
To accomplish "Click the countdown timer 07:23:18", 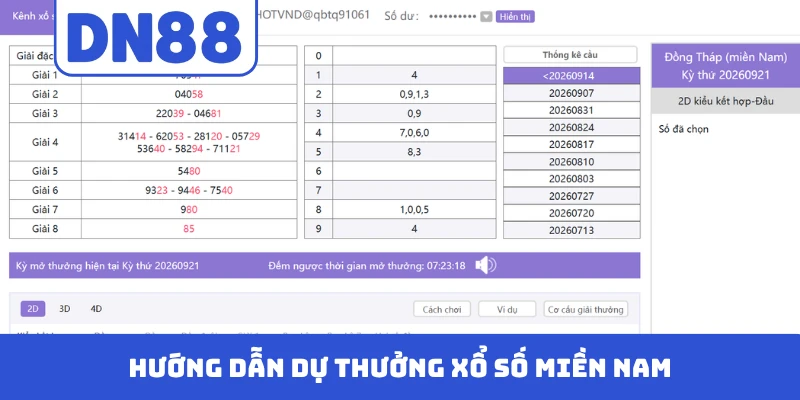I will click(445, 265).
